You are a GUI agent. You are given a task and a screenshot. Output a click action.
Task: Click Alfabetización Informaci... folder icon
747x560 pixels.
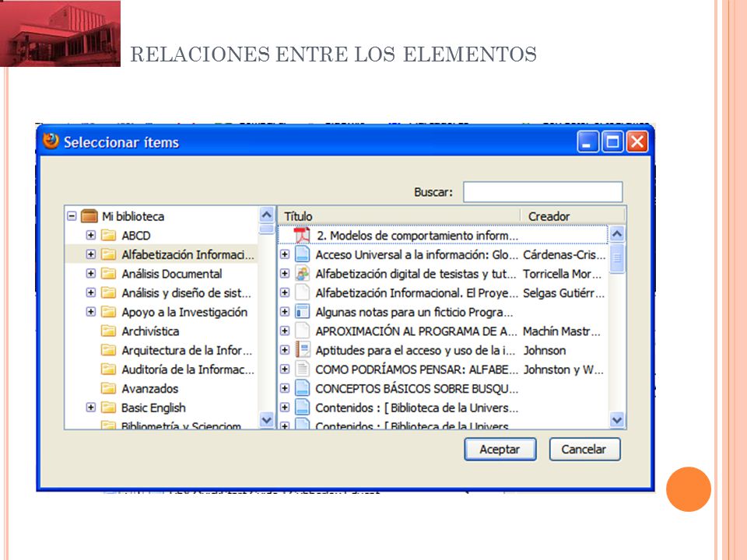109,254
